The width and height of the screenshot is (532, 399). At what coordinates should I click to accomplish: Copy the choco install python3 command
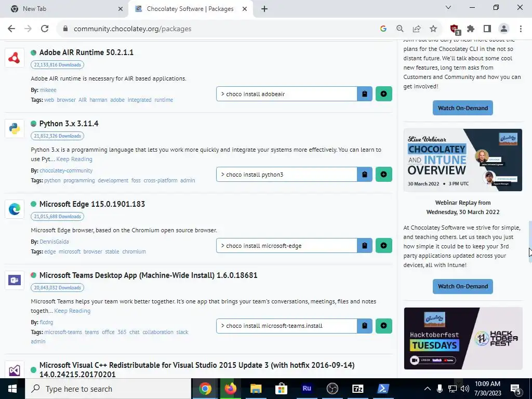click(365, 175)
